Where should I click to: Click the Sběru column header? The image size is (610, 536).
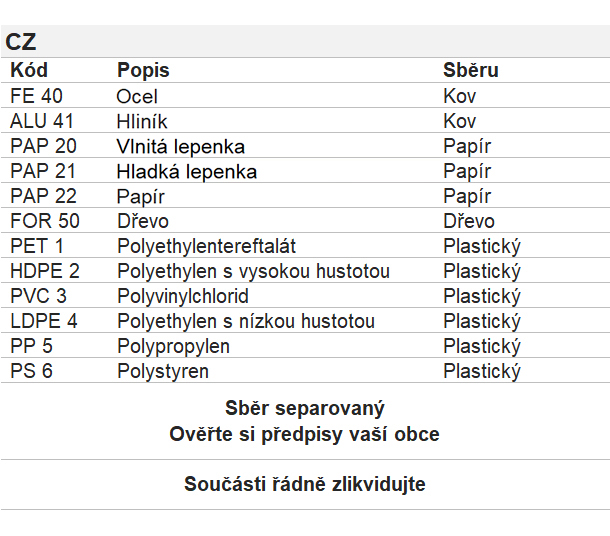point(471,70)
